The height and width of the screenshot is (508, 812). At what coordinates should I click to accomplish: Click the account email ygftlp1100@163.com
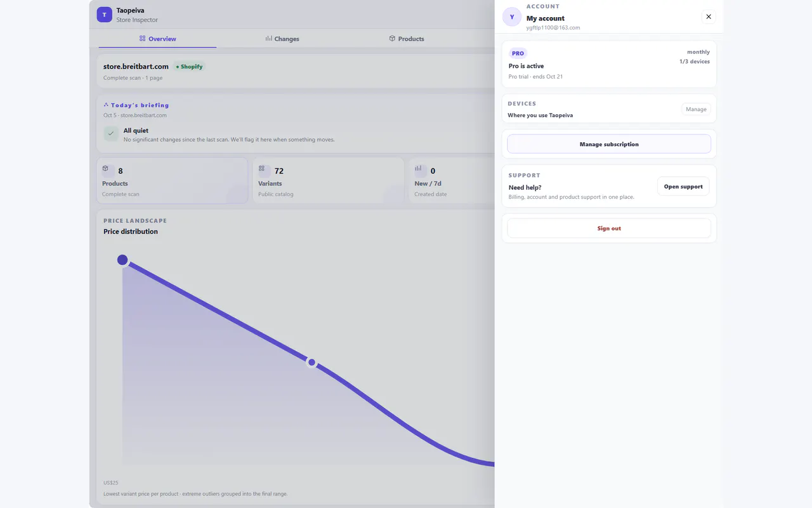[553, 28]
